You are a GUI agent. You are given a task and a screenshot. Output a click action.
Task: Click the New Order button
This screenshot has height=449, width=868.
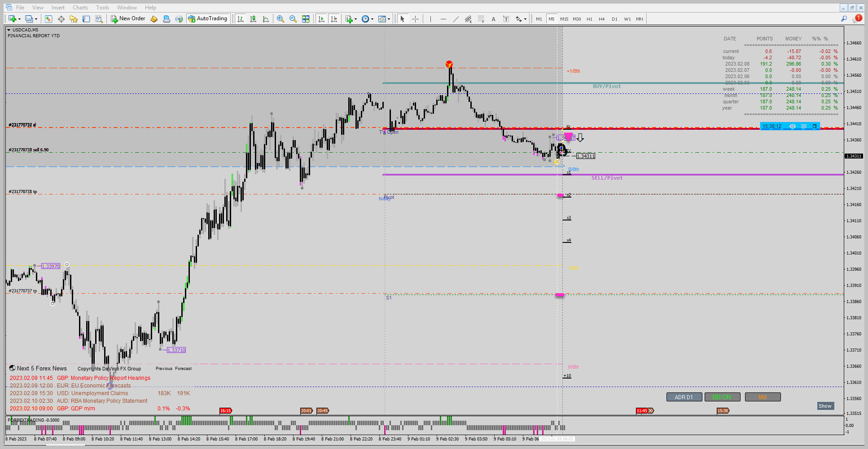128,18
